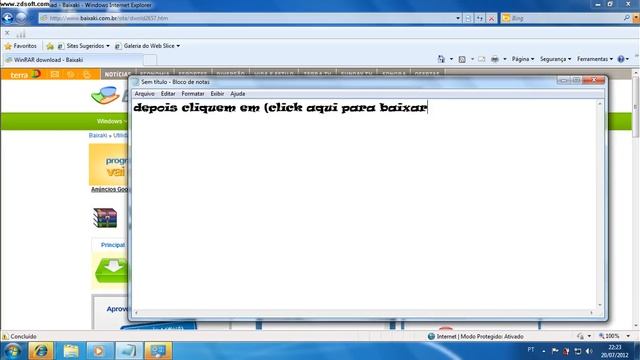
Task: Click the Action Center flag tray icon
Action: [555, 351]
